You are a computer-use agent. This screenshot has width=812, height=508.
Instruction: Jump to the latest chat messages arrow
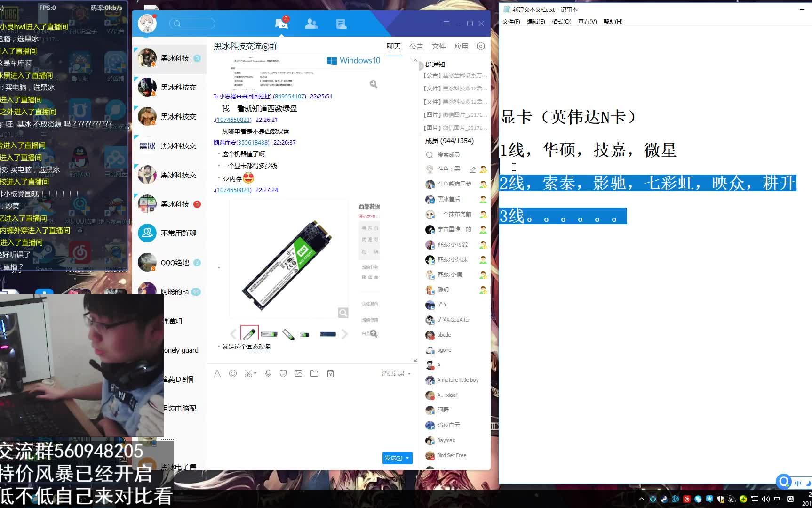pos(415,360)
